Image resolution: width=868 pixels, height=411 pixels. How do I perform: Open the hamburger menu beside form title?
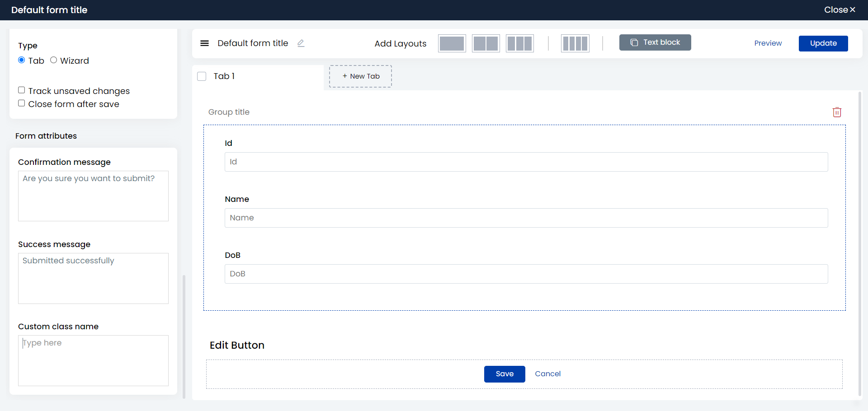(204, 43)
